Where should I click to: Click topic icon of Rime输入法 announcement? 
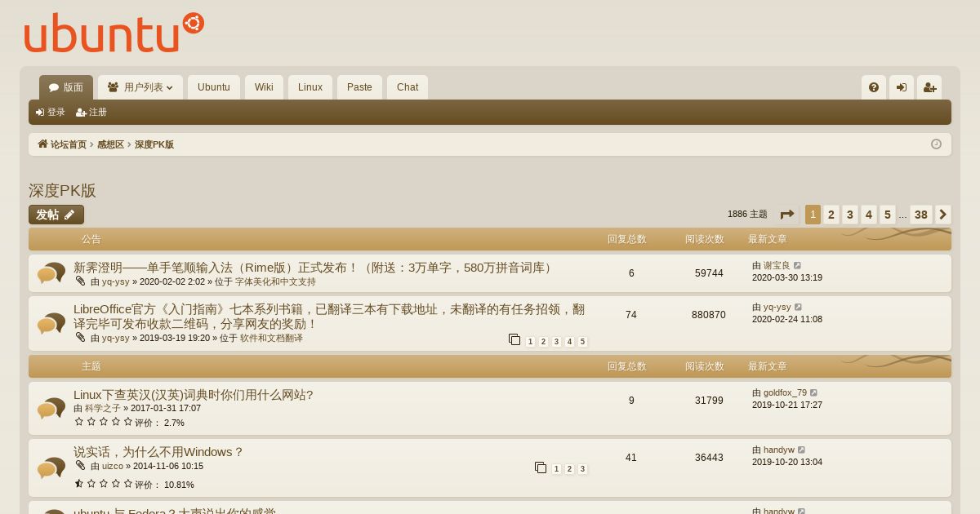pos(51,273)
